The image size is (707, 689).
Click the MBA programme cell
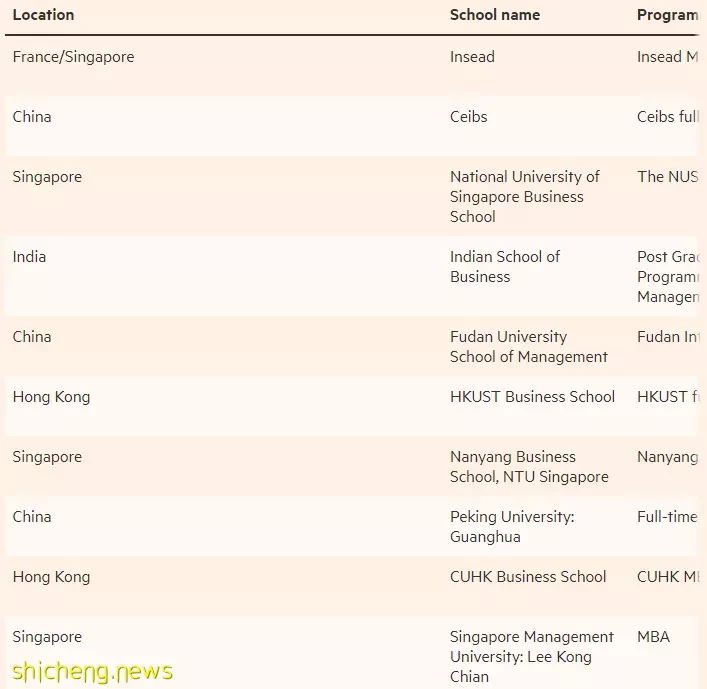pos(653,637)
